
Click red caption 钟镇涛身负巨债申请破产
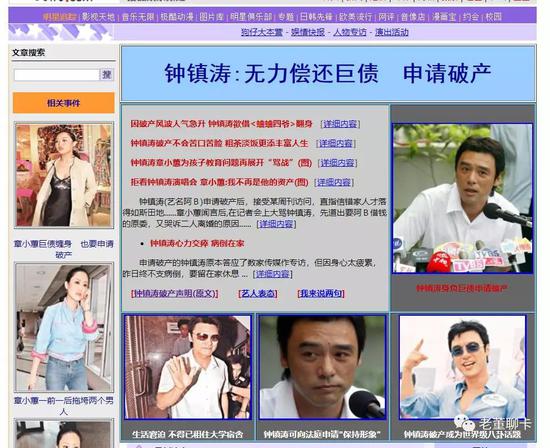(x=462, y=288)
